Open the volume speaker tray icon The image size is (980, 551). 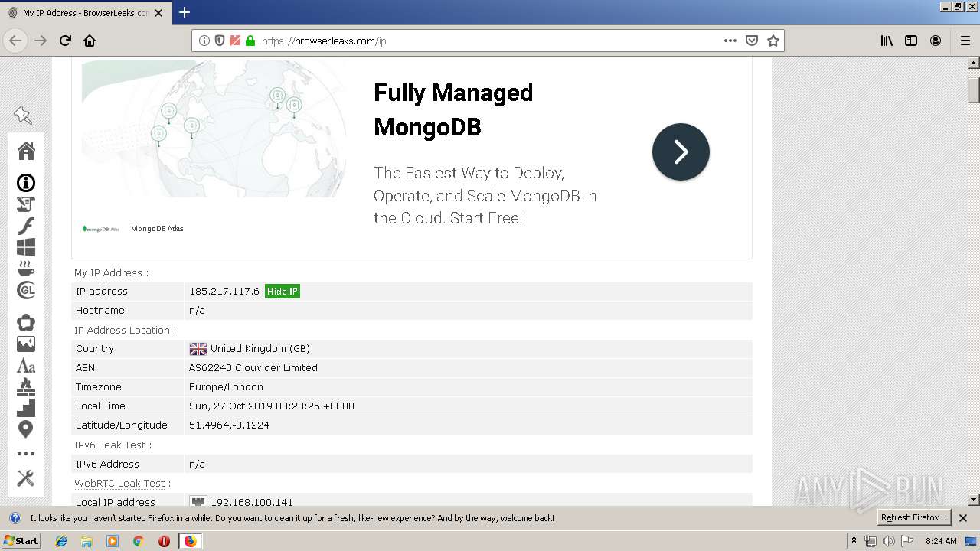pyautogui.click(x=888, y=541)
